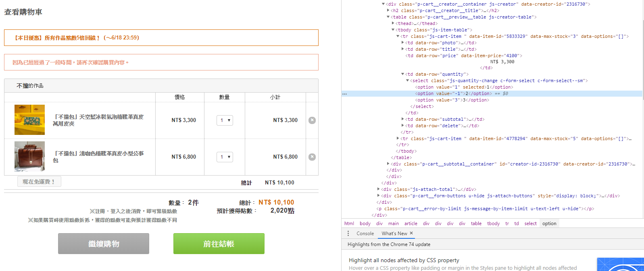Viewport: 644px width, 271px height.
Task: Click the 現在免運費！ button
Action: pyautogui.click(x=39, y=182)
